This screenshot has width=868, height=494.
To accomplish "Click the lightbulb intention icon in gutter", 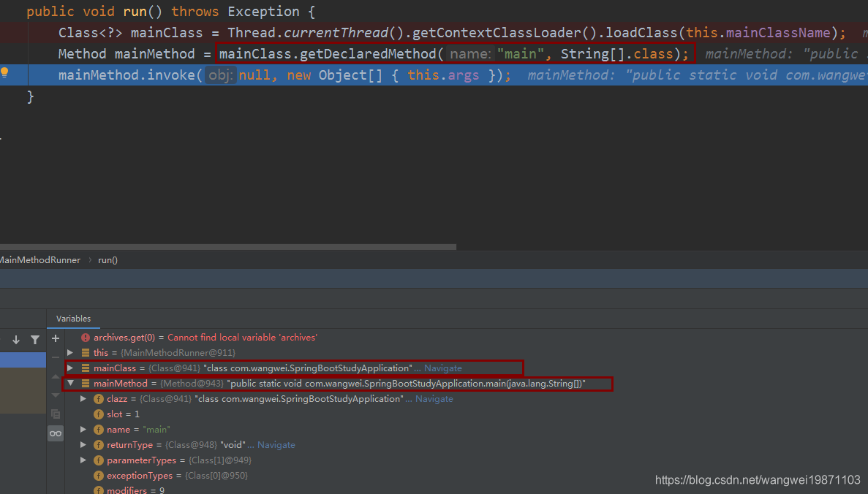I will click(x=4, y=72).
